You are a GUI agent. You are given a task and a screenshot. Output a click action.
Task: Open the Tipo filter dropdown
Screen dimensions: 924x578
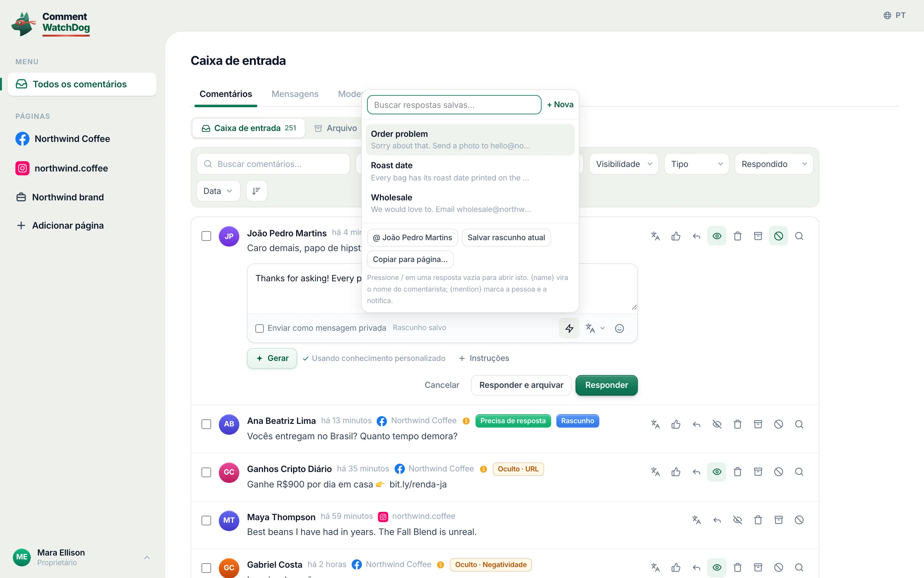tap(697, 164)
